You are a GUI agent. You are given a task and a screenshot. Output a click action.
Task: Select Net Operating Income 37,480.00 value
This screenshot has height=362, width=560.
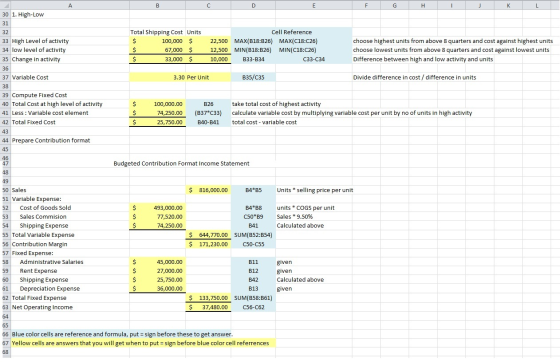208,307
